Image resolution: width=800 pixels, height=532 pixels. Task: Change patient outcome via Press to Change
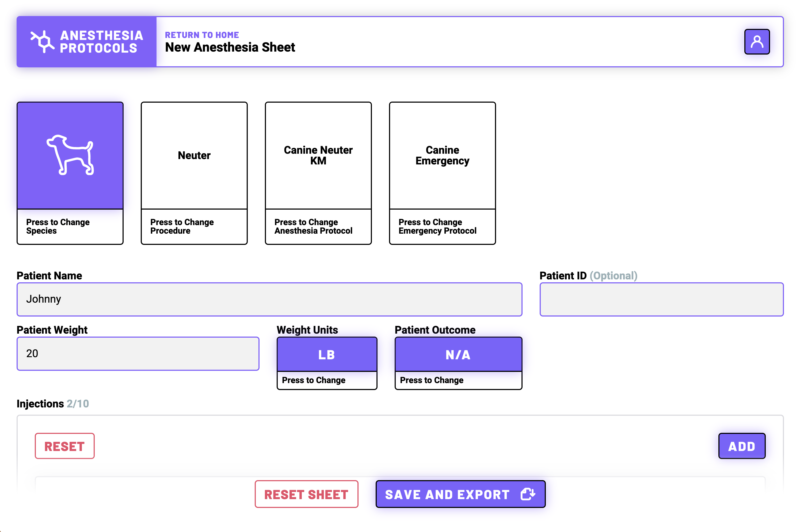point(458,380)
